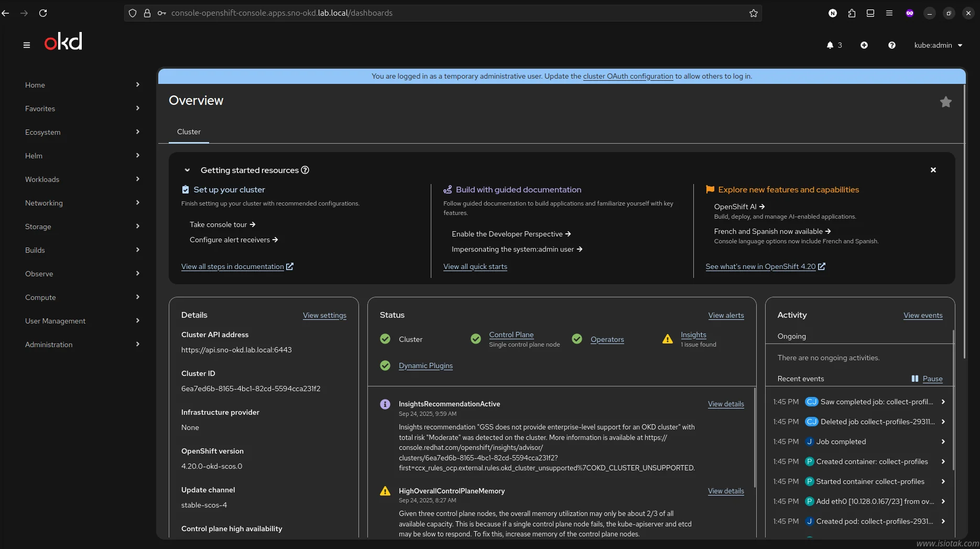Click Take console tour
Screen dimensions: 980x549
(x=222, y=224)
